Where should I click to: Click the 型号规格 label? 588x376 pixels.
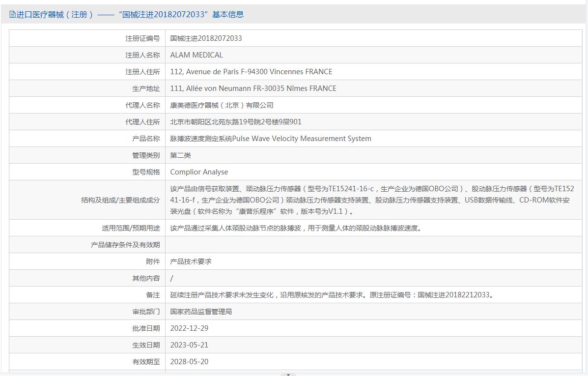click(146, 172)
